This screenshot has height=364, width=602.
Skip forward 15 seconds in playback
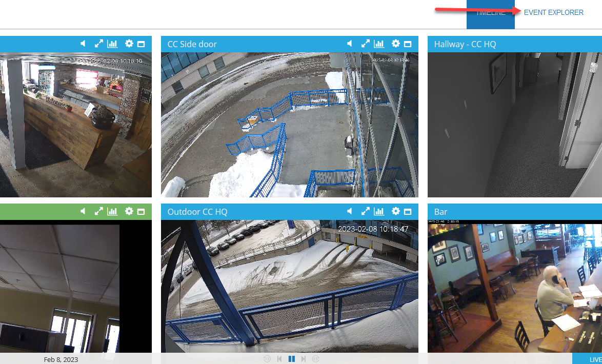click(315, 359)
